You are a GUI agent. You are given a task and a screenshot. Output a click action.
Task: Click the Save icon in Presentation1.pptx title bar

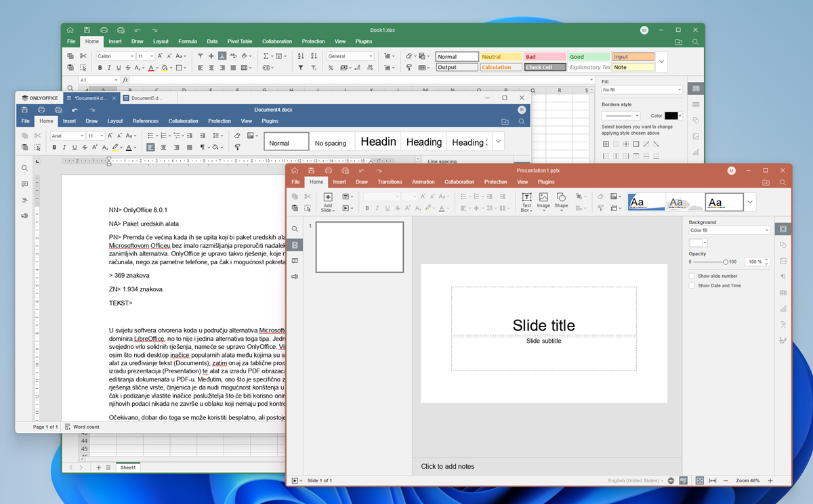[311, 171]
